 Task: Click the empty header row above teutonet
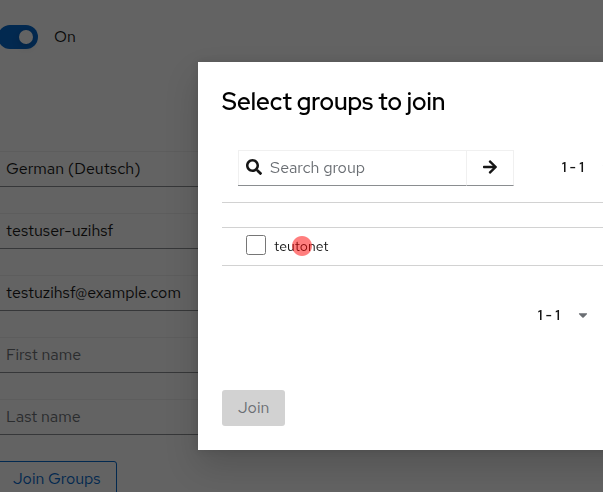click(x=410, y=215)
